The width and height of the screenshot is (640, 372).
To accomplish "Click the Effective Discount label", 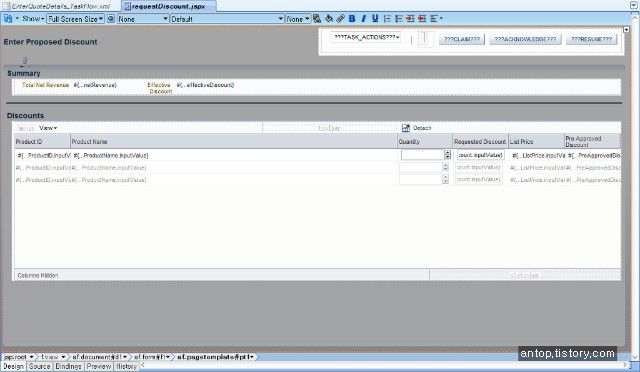I will [160, 88].
